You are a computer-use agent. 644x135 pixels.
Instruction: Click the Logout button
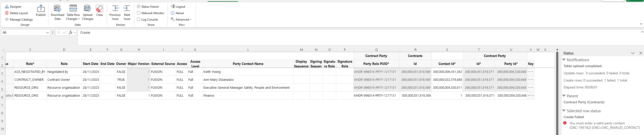pos(178,7)
